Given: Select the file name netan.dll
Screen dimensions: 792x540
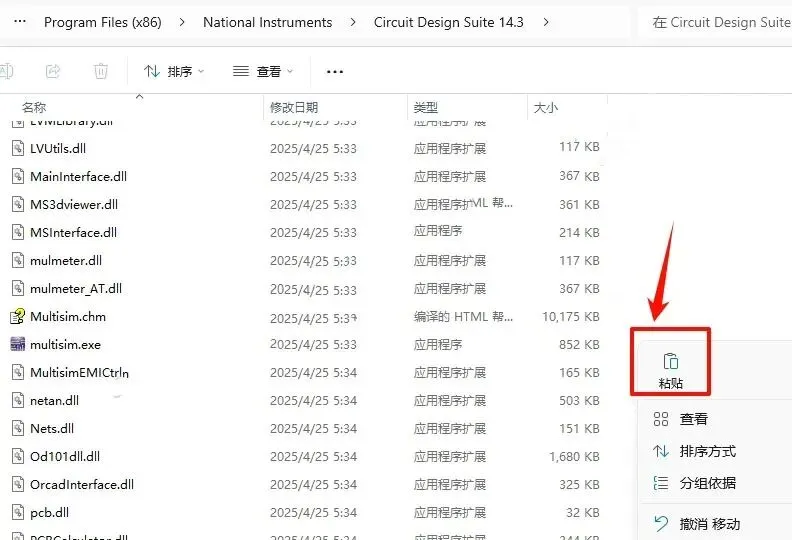Looking at the screenshot, I should (55, 401).
